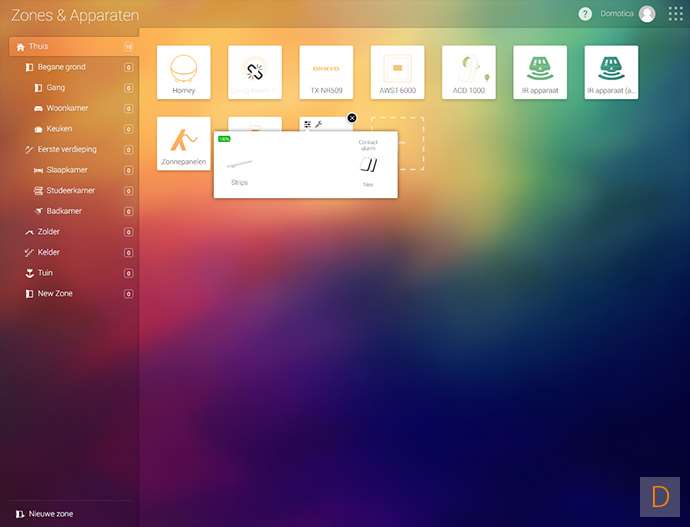Select the first IR apparaat tile
690x527 pixels.
(x=540, y=72)
